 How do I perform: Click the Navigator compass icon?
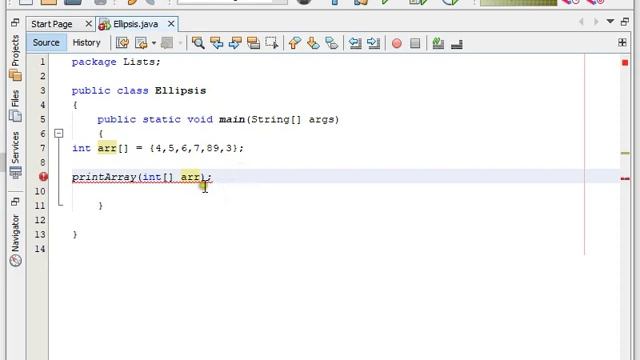pyautogui.click(x=16, y=261)
